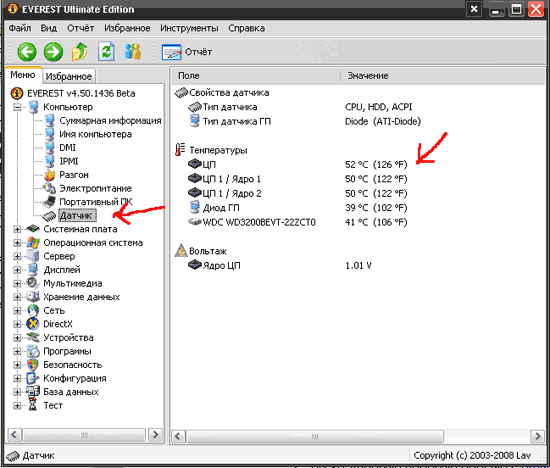Select the Температуры group row
Screen dimensions: 550x468
pos(211,150)
